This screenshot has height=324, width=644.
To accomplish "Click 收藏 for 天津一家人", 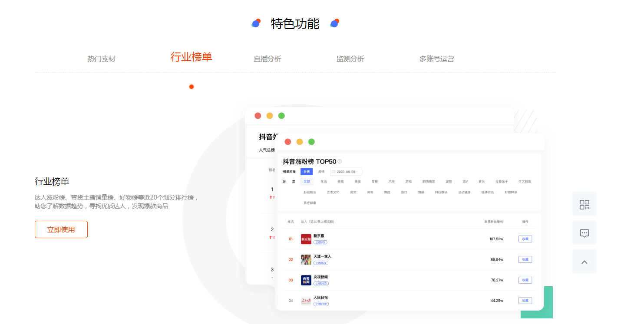I will (x=525, y=259).
